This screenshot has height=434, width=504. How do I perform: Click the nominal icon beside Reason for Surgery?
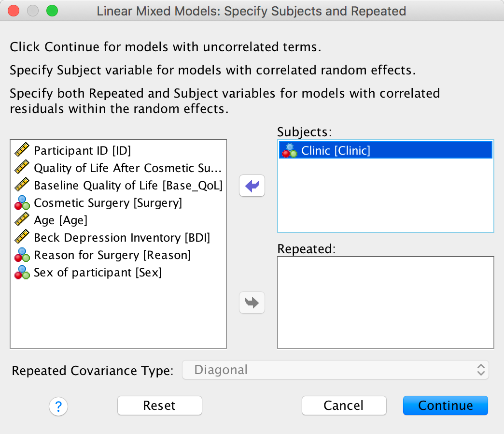(22, 255)
